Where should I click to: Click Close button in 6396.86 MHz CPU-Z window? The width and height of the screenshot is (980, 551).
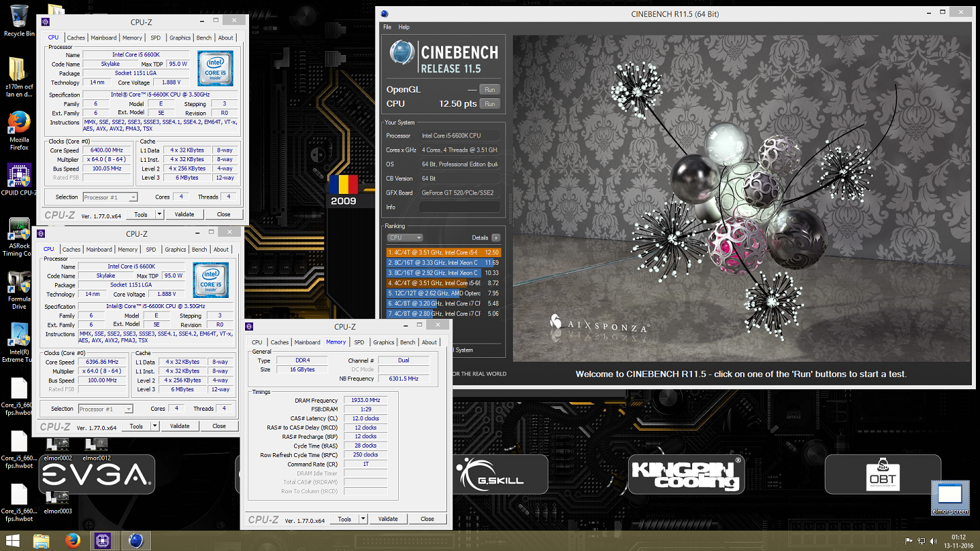pos(219,426)
